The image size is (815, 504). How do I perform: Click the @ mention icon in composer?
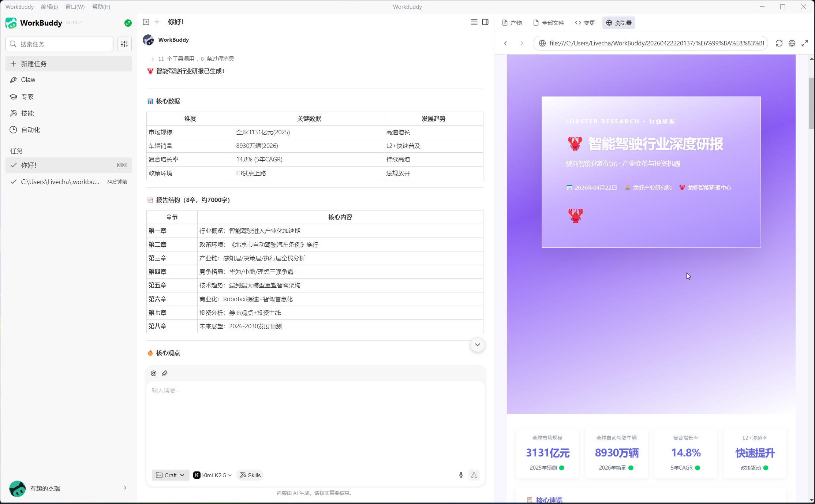point(154,373)
